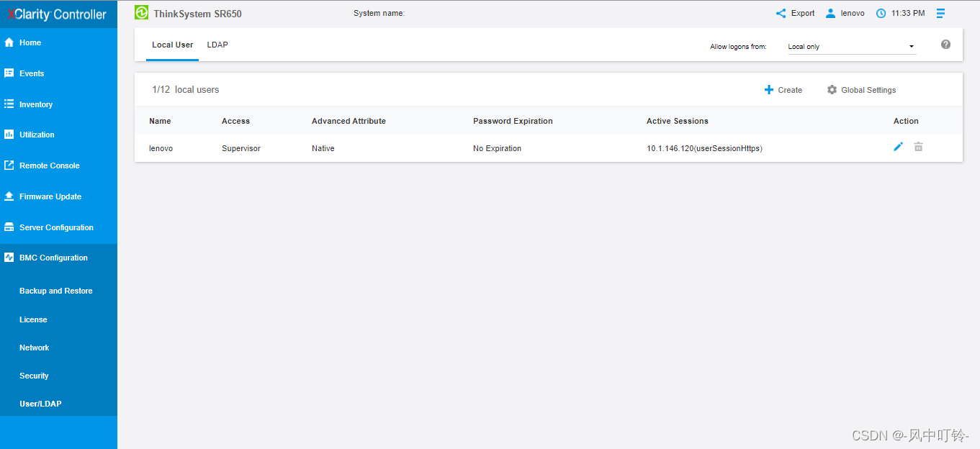Click the Advanced Attribute column header
980x449 pixels.
[349, 121]
